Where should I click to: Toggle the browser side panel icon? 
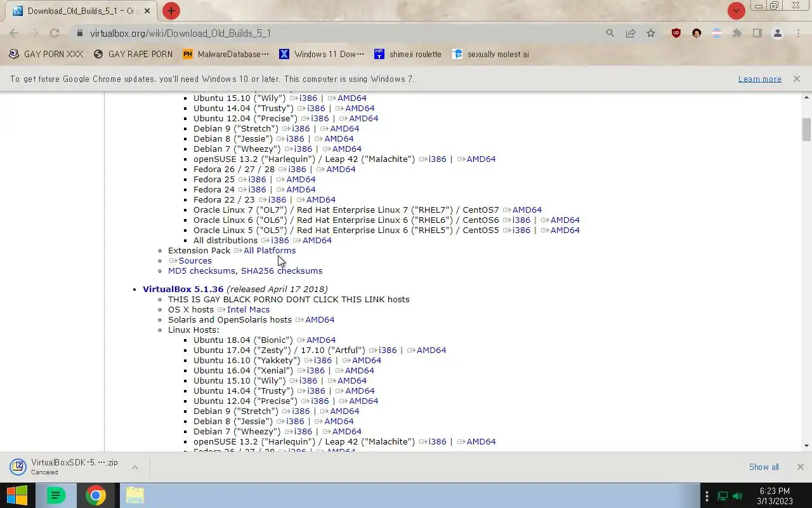click(757, 33)
